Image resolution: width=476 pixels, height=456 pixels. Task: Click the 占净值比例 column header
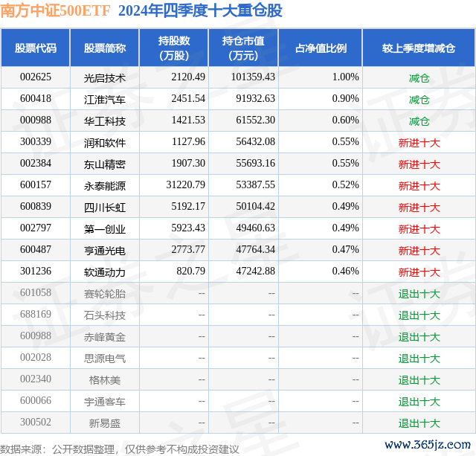point(321,48)
